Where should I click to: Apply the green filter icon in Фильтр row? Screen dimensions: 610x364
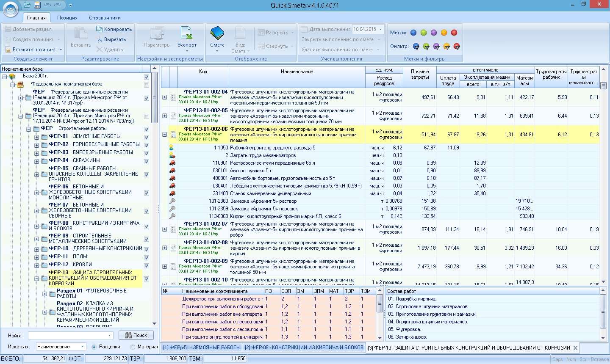coord(426,46)
